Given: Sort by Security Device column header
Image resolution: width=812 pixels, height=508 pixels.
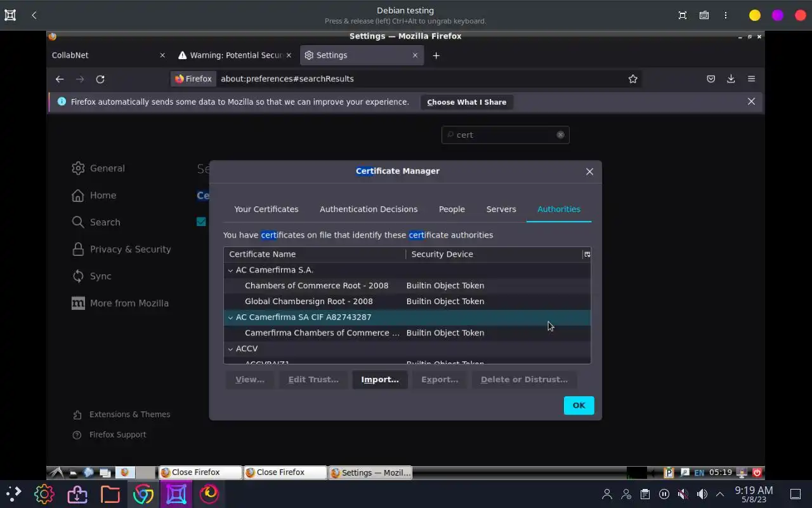Looking at the screenshot, I should click(x=494, y=254).
